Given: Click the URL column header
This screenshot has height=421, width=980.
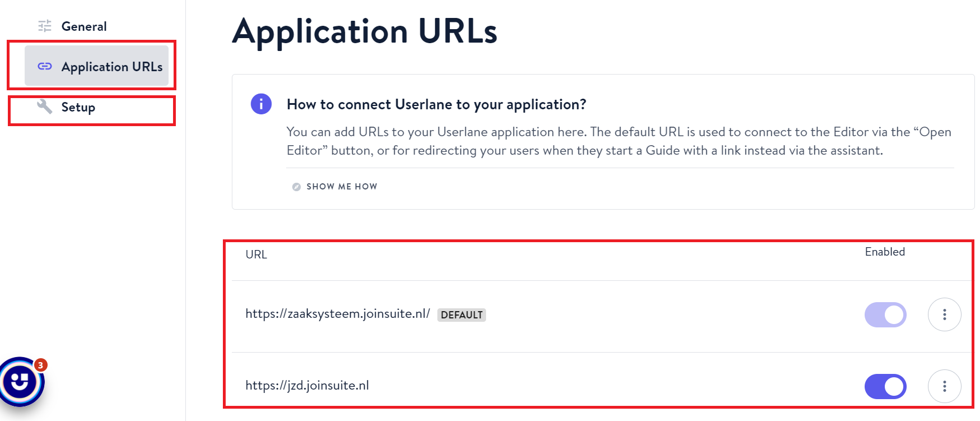Looking at the screenshot, I should [256, 255].
